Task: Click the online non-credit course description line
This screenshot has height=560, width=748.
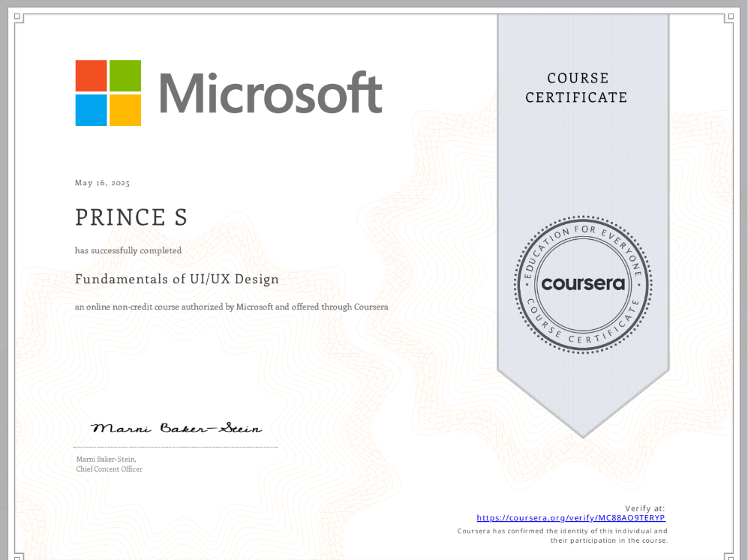Action: [231, 307]
